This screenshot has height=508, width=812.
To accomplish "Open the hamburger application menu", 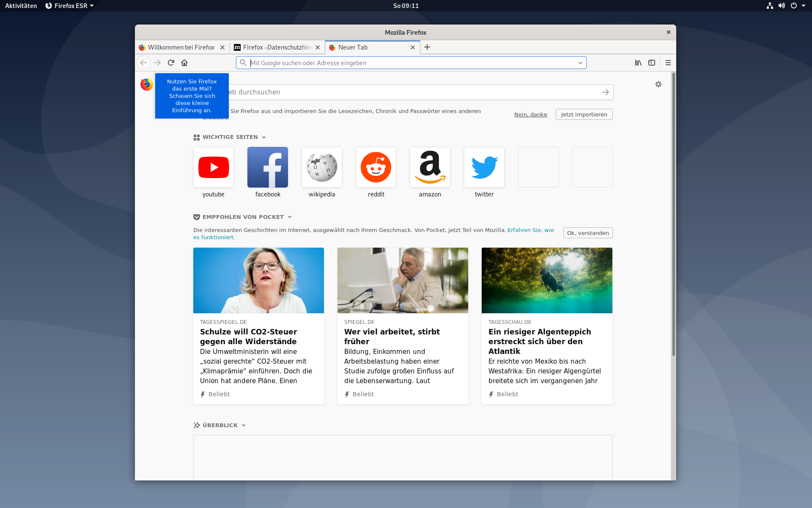I will pyautogui.click(x=668, y=63).
